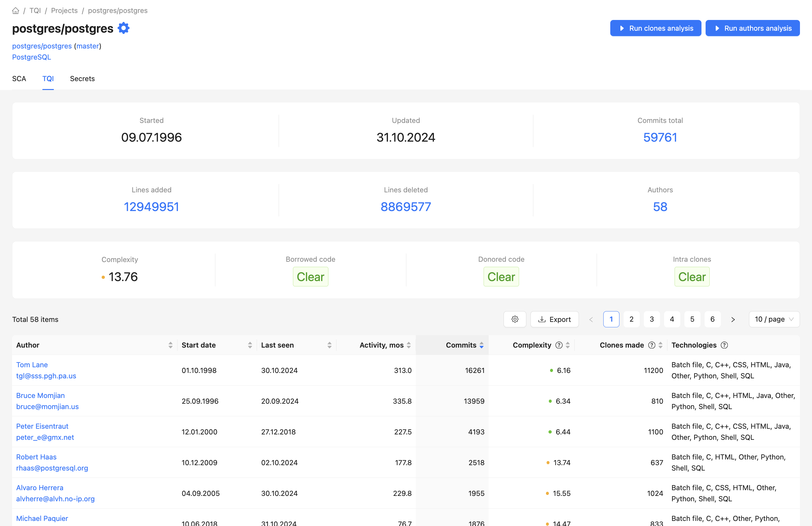The image size is (812, 526).
Task: Sort by Clones made column arrows
Action: (x=660, y=345)
